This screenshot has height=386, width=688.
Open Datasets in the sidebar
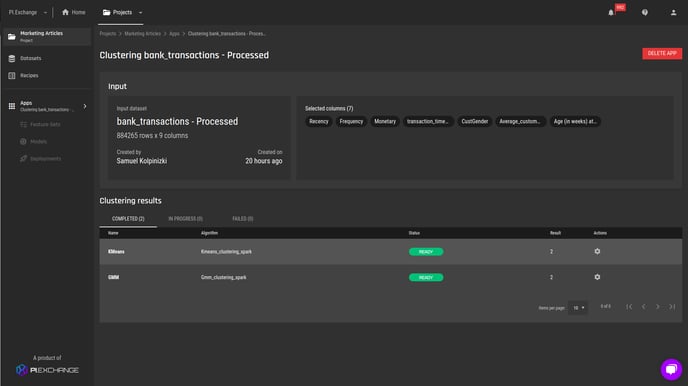[x=31, y=58]
